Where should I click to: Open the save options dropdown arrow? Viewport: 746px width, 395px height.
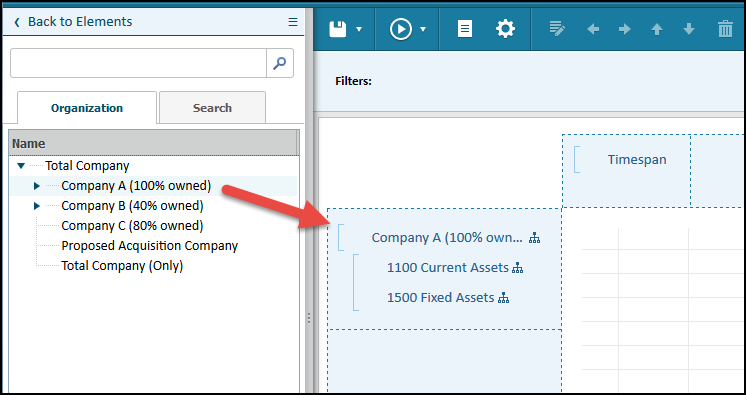coord(359,30)
